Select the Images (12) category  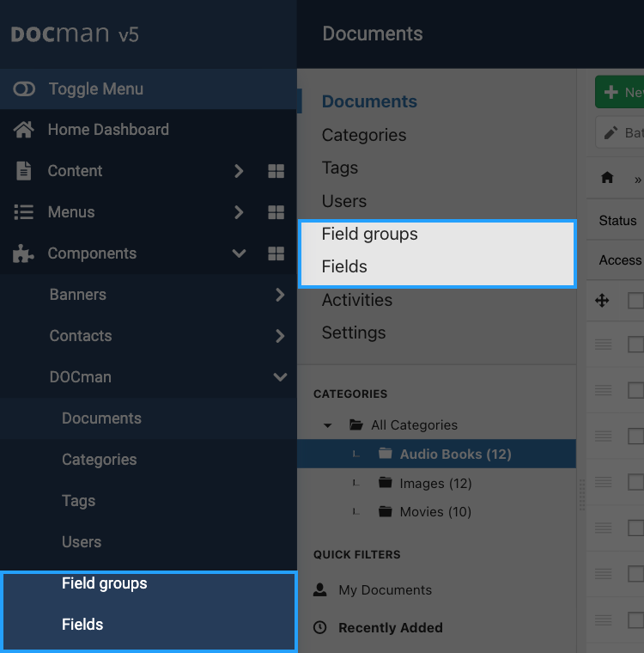click(435, 483)
